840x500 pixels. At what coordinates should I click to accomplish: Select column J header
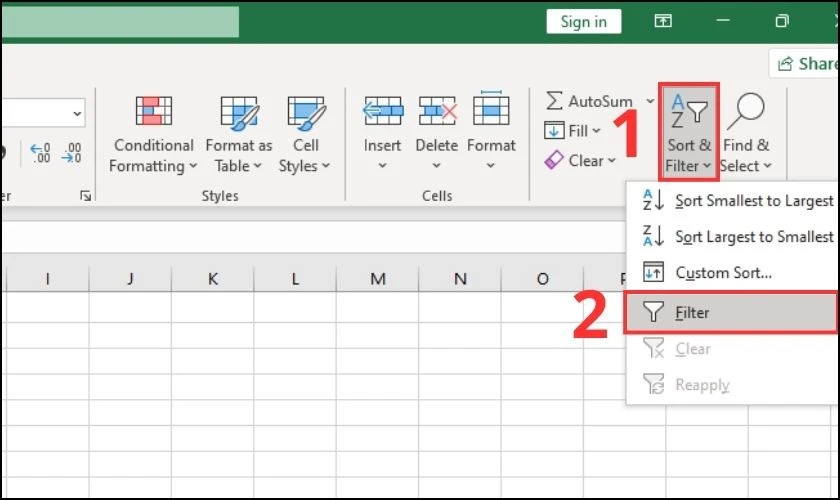(x=130, y=278)
